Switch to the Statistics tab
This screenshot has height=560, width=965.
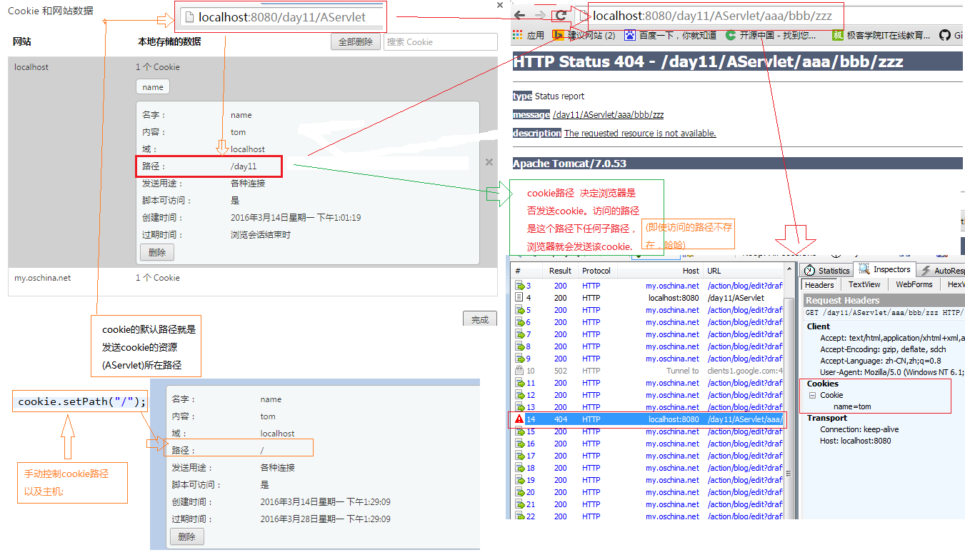tap(826, 271)
